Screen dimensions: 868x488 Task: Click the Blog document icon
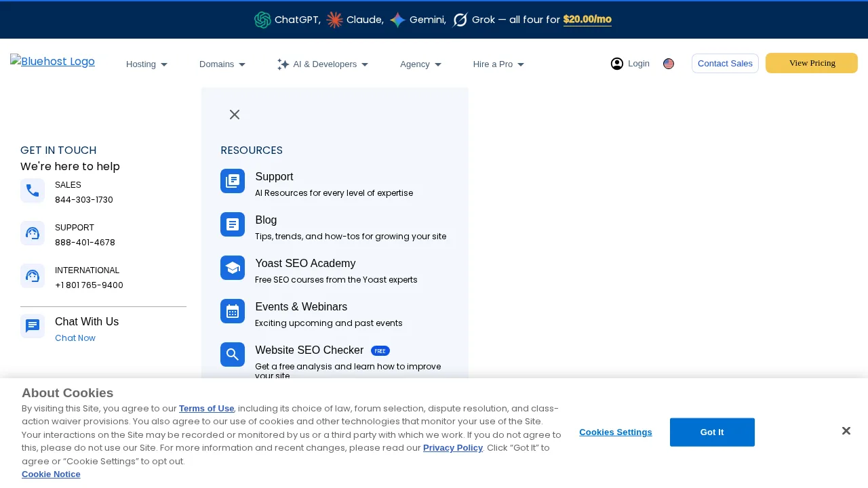(233, 224)
